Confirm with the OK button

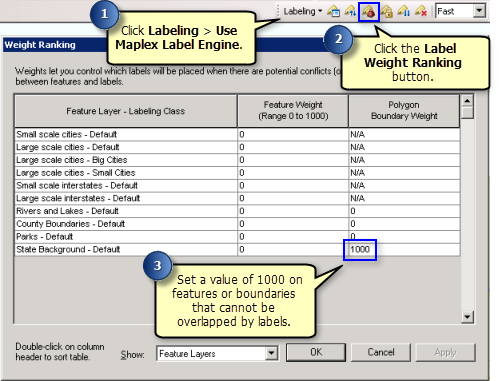pos(316,352)
